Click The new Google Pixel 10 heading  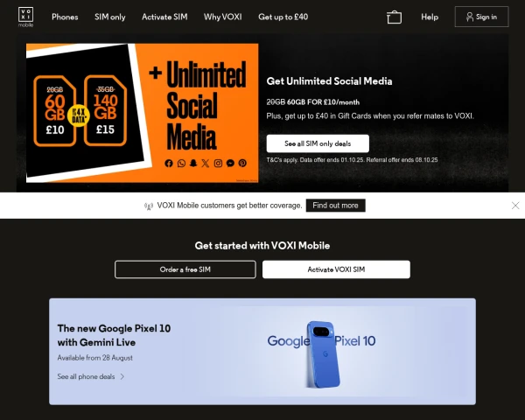[x=114, y=335]
